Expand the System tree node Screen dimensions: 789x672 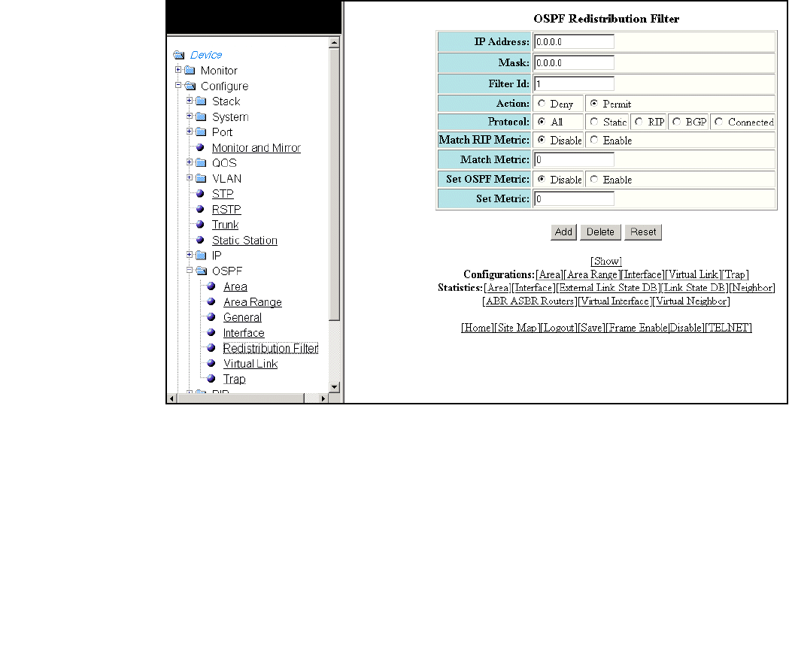pos(190,117)
